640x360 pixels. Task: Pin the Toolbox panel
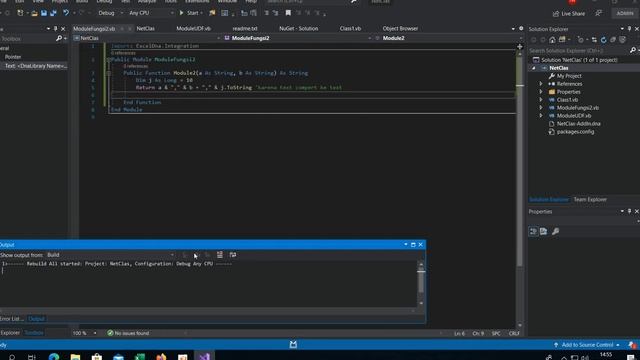tap(56, 29)
